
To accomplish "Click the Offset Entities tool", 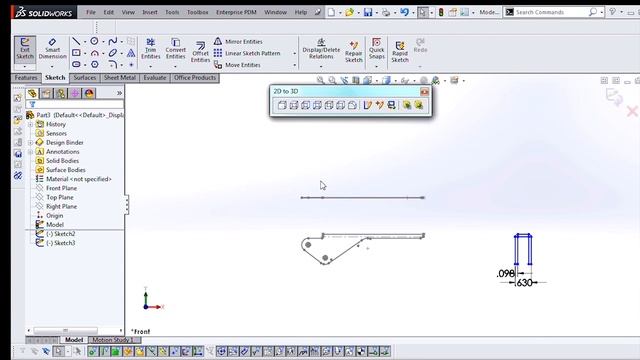I will 200,51.
